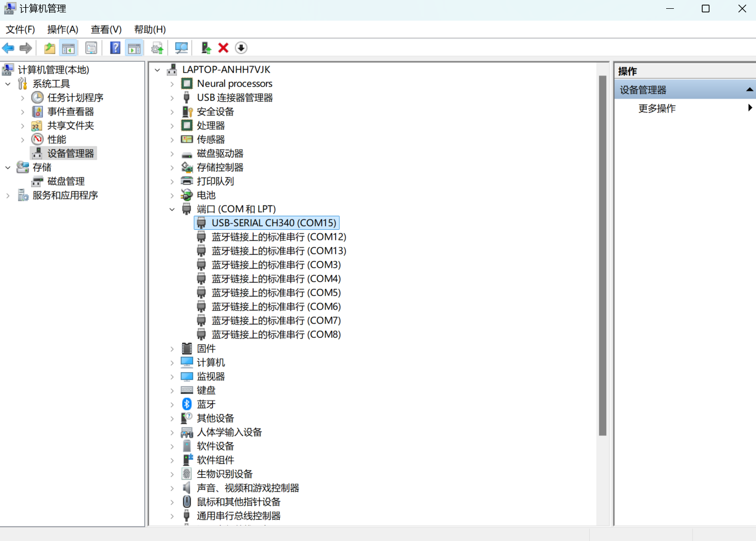Click the 电池 battery category icon

point(187,195)
